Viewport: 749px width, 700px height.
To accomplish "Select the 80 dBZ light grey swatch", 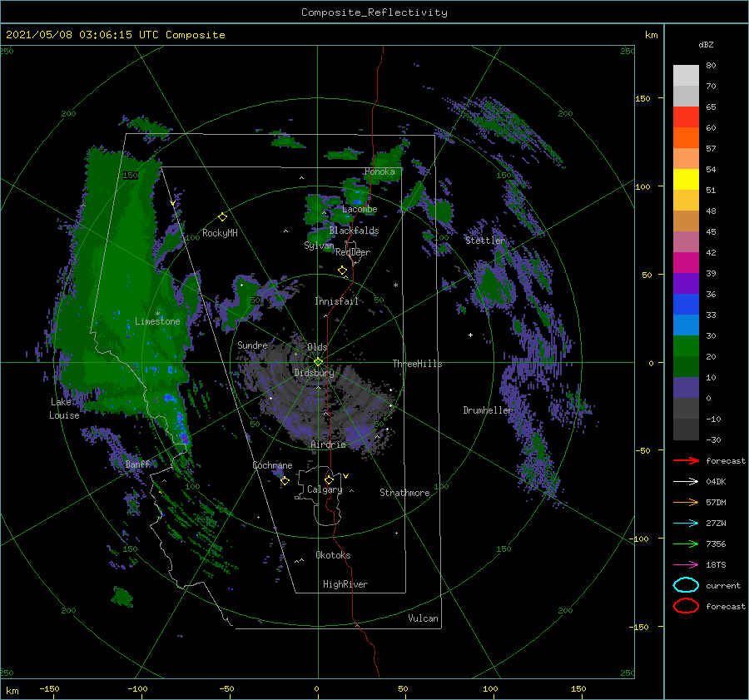I will coord(686,75).
